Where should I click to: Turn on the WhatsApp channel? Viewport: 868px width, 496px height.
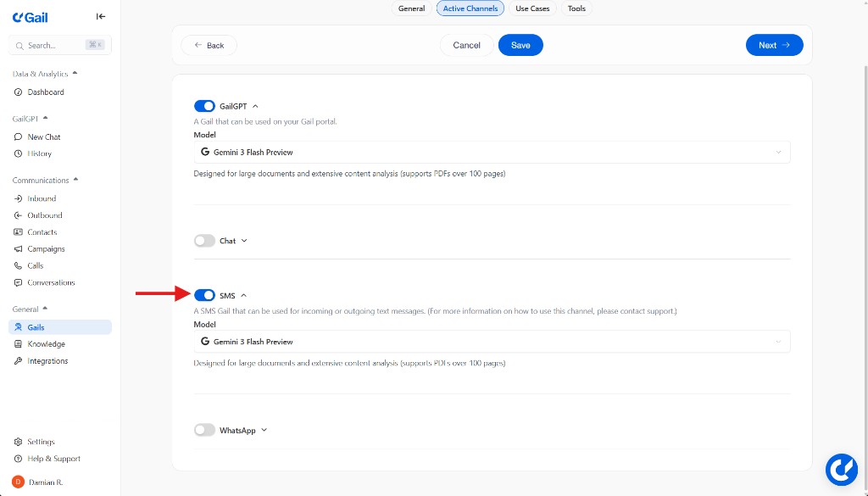pyautogui.click(x=204, y=430)
